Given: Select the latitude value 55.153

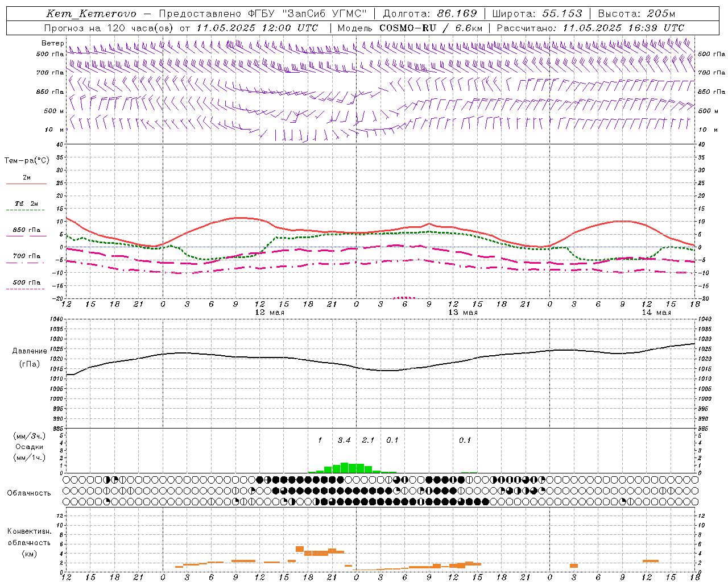Looking at the screenshot, I should [562, 14].
